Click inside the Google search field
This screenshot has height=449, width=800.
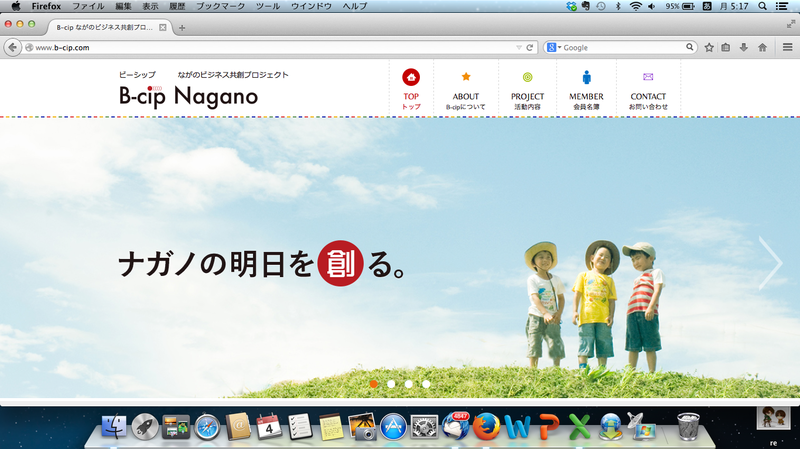[623, 47]
